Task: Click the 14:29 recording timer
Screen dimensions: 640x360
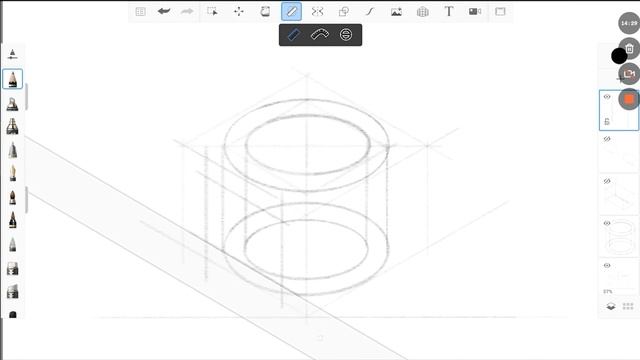Action: 629,23
